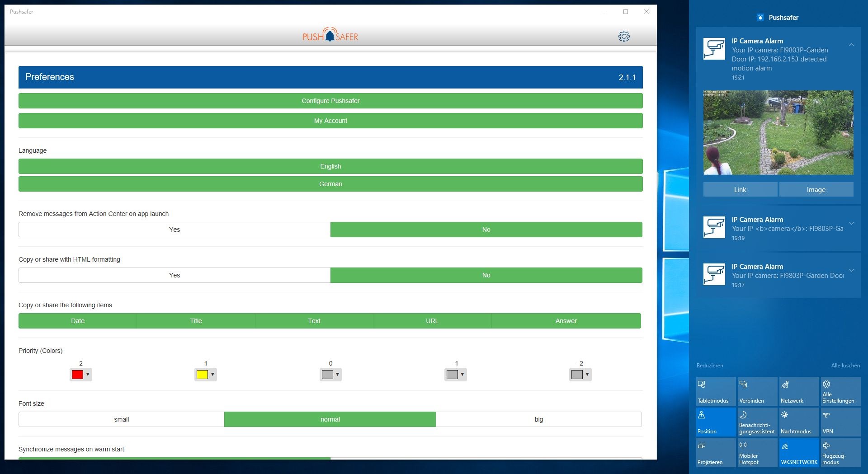This screenshot has height=474, width=868.
Task: Select Yes for HTML formatting copy
Action: coord(175,275)
